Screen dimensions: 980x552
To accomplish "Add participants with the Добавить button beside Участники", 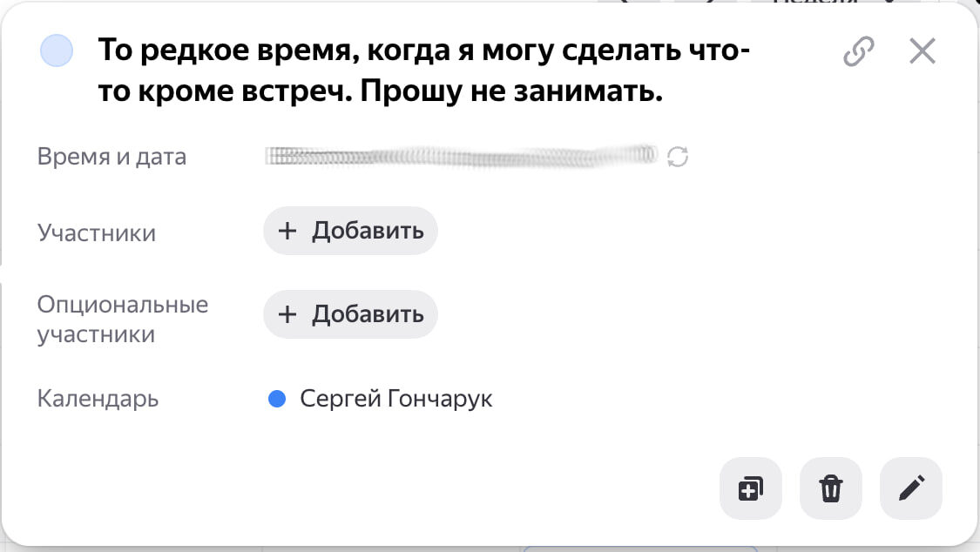I will pyautogui.click(x=351, y=231).
